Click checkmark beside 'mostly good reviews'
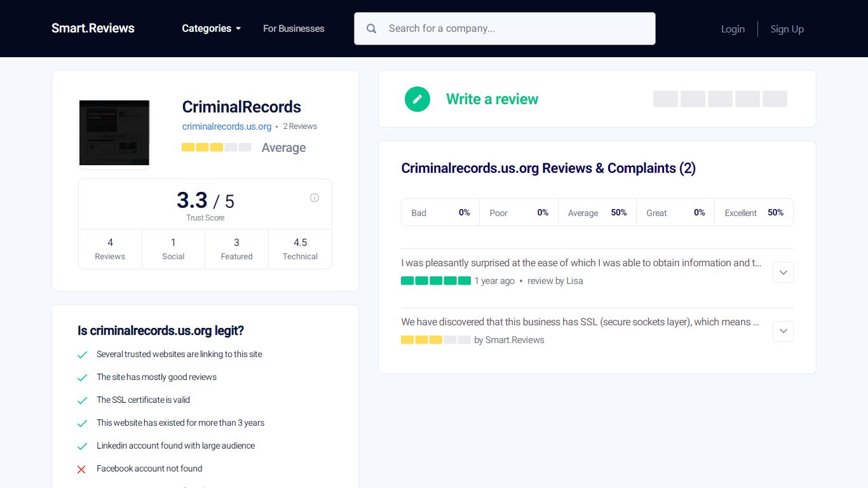 [82, 377]
